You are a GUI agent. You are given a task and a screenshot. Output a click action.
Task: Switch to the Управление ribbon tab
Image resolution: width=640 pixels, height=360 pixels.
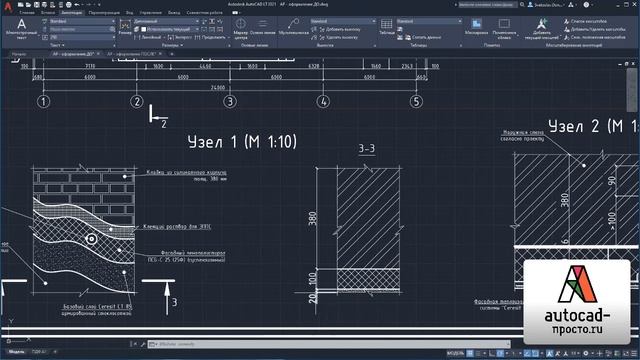(x=150, y=13)
